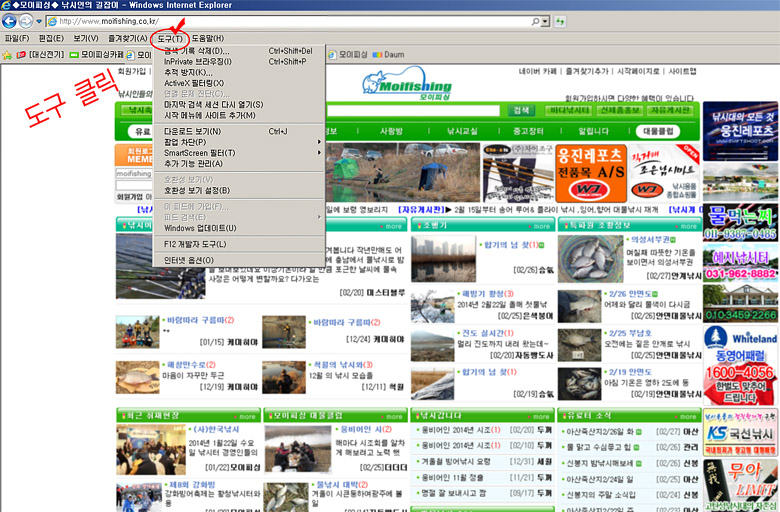Image resolution: width=780 pixels, height=512 pixels.
Task: Open the 낚시교실 navigation tab
Action: (x=462, y=131)
